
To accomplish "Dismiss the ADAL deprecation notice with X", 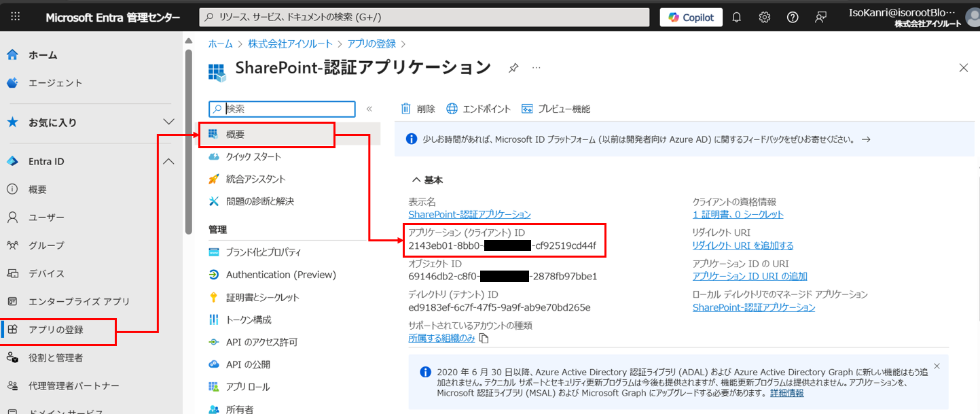I will tap(937, 366).
